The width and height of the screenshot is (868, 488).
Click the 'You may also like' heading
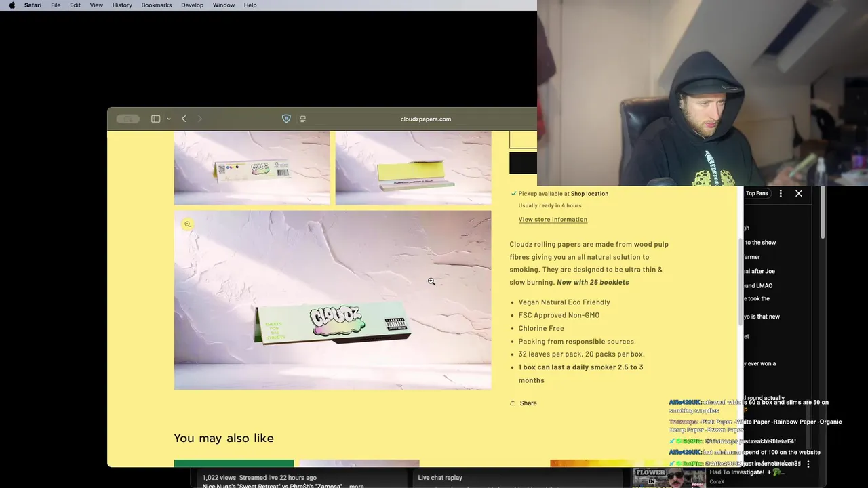224,438
